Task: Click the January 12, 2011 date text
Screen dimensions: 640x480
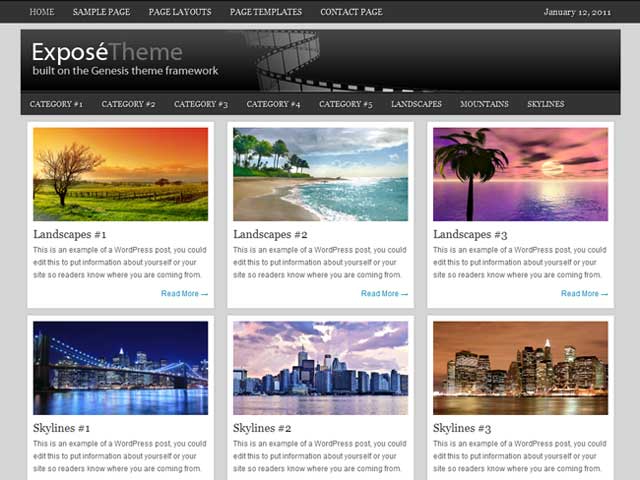Action: [577, 12]
